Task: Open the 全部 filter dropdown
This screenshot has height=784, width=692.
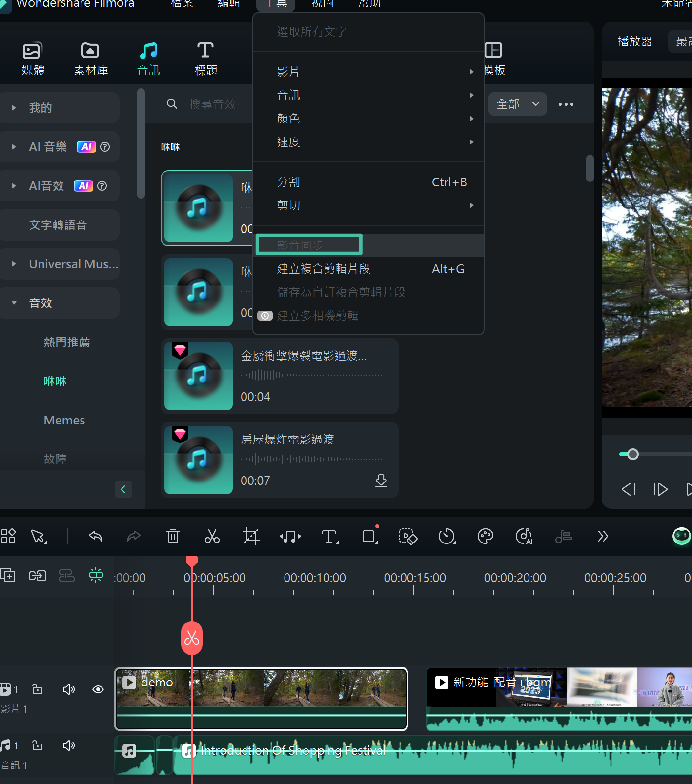Action: tap(518, 104)
